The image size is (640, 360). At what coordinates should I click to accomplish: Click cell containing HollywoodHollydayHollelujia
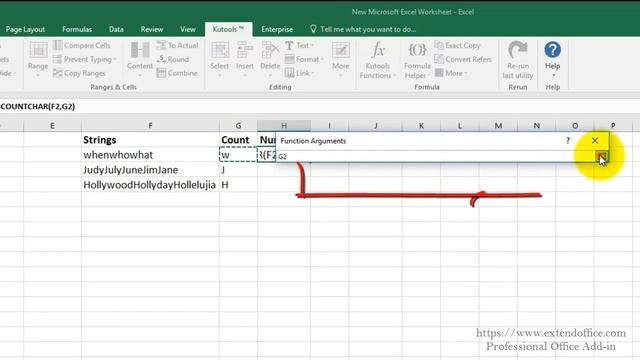tap(150, 185)
